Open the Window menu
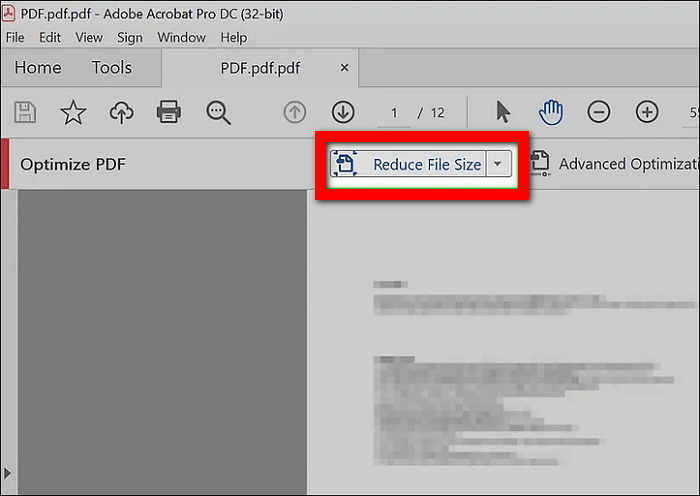The height and width of the screenshot is (496, 700). click(x=181, y=38)
